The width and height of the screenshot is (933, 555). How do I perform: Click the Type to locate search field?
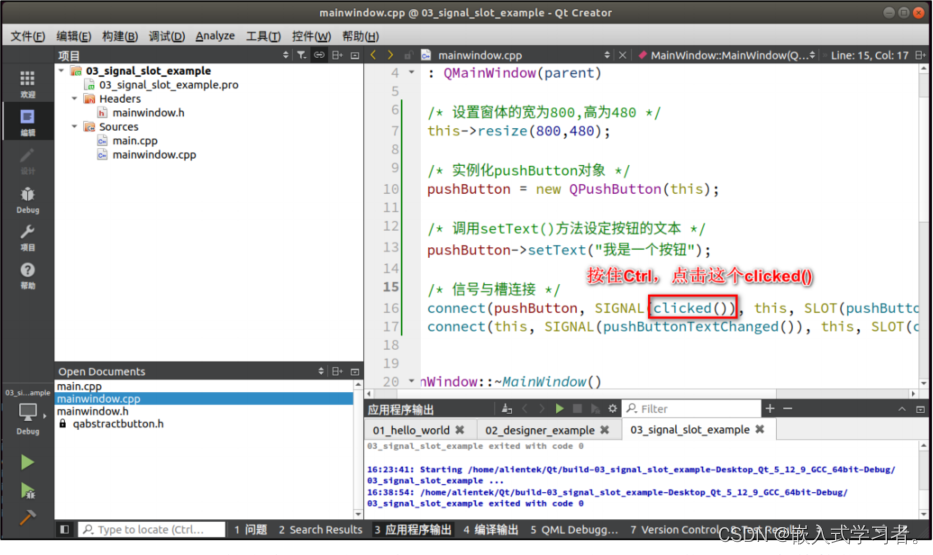pos(152,529)
